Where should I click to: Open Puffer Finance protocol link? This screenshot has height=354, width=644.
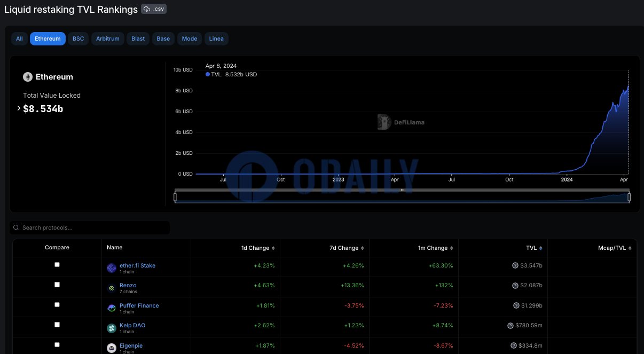click(139, 305)
